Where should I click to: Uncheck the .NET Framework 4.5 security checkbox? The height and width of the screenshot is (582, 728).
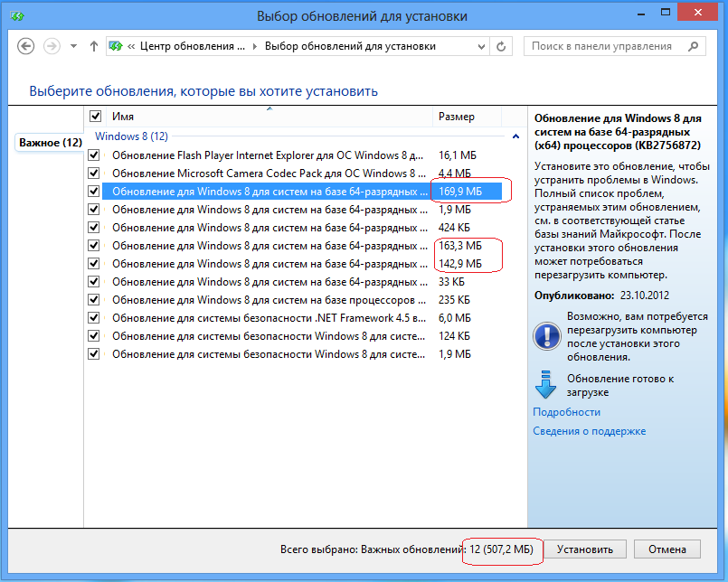(94, 318)
